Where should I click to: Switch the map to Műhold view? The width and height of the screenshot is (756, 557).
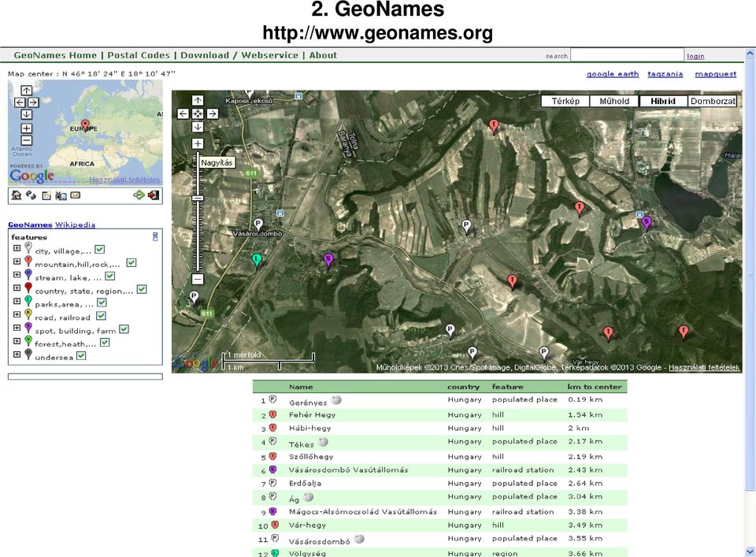pos(614,102)
